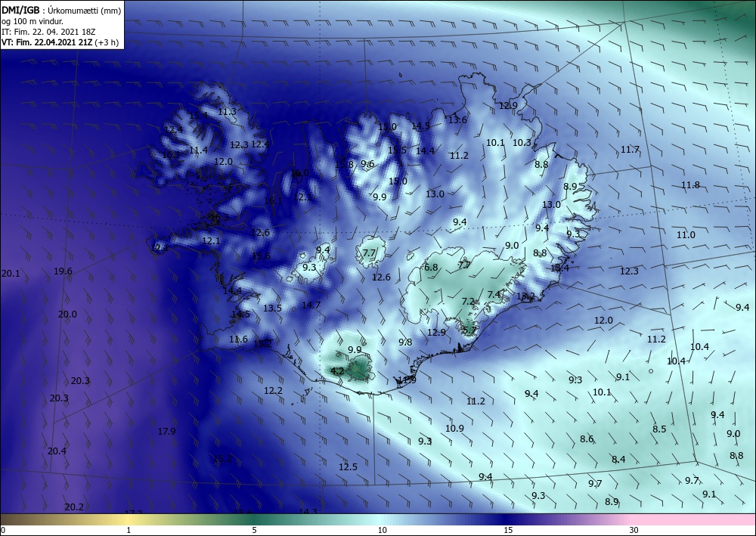Click the map value "17.9"
Image resolution: width=756 pixels, height=536 pixels.
[x=167, y=431]
